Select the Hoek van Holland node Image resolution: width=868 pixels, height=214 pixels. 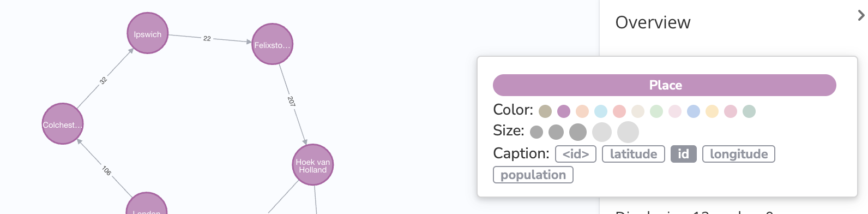click(313, 165)
